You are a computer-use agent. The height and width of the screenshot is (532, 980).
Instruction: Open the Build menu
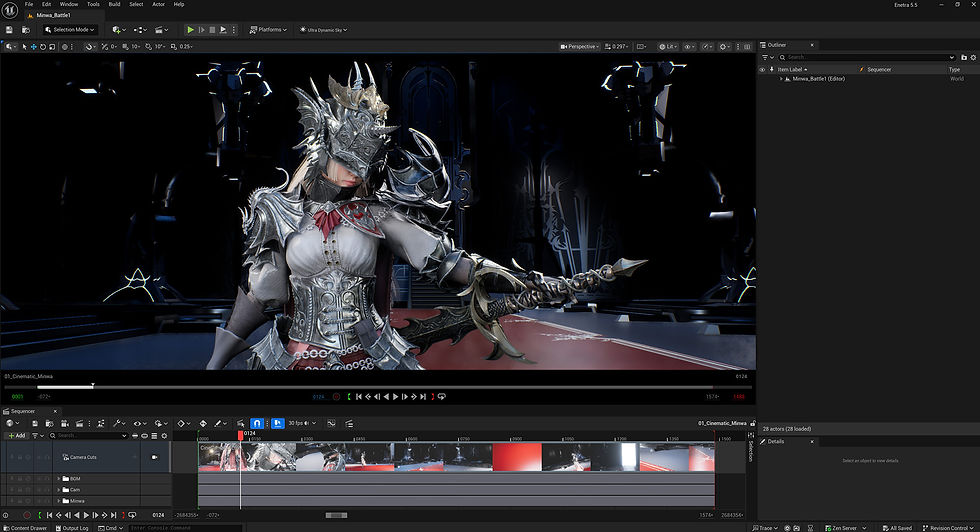(x=114, y=4)
